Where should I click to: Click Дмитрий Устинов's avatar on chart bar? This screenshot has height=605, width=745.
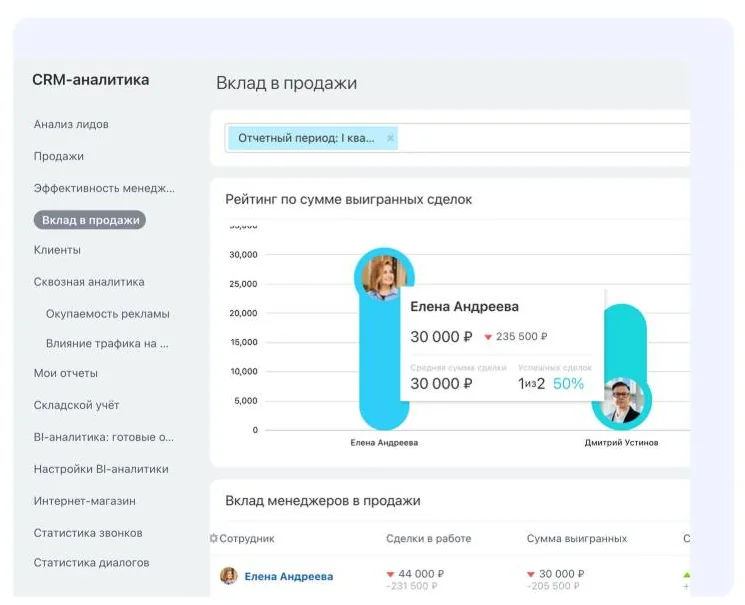[x=622, y=400]
